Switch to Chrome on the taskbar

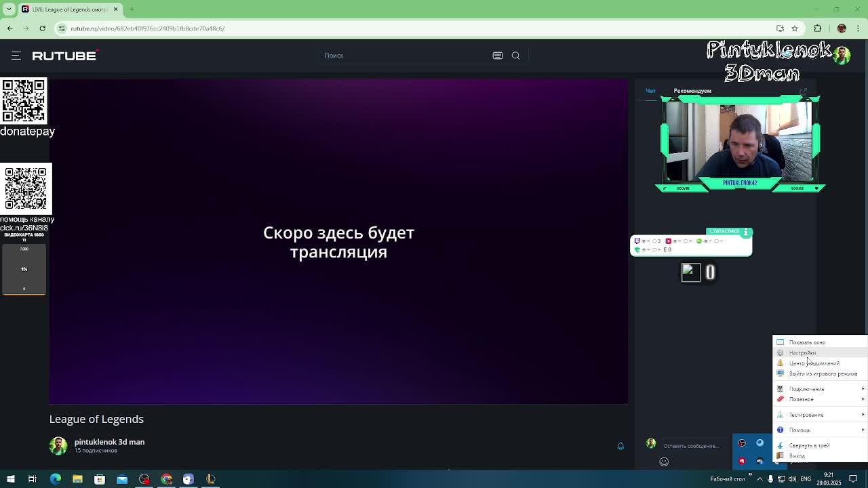(167, 479)
